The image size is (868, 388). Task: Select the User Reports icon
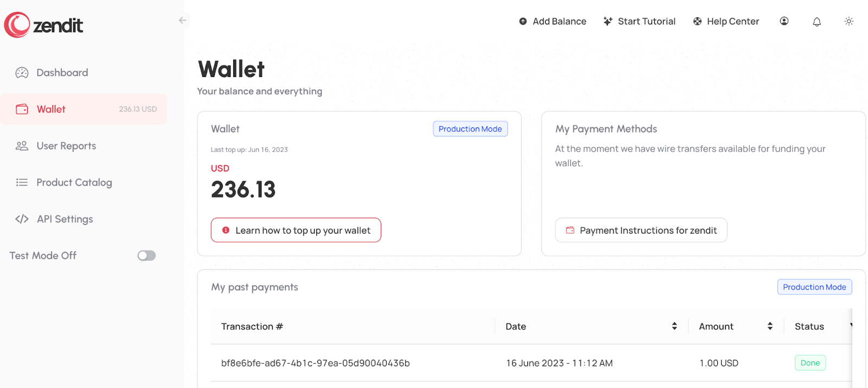point(22,145)
